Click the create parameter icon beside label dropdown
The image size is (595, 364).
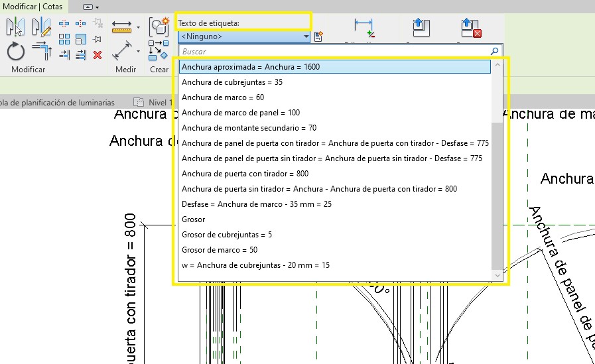(318, 37)
